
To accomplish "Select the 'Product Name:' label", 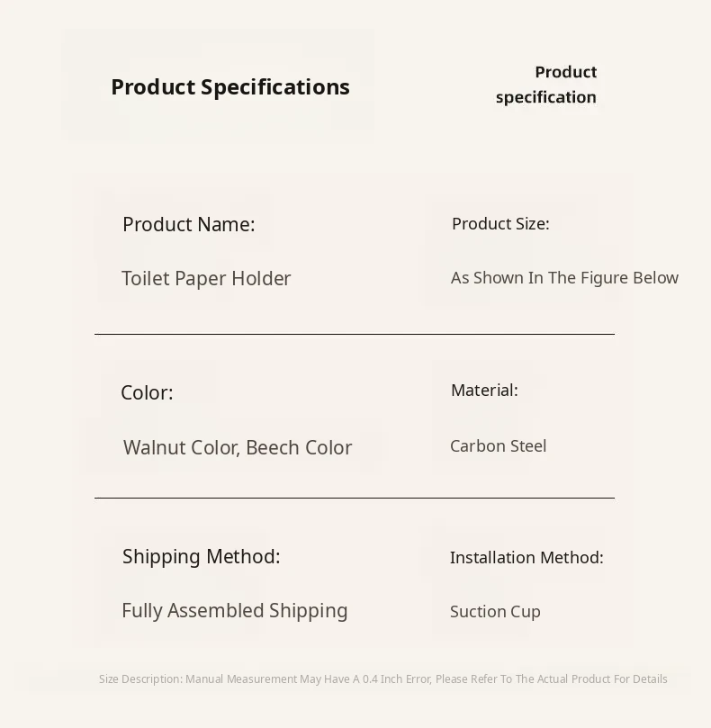I will [188, 225].
